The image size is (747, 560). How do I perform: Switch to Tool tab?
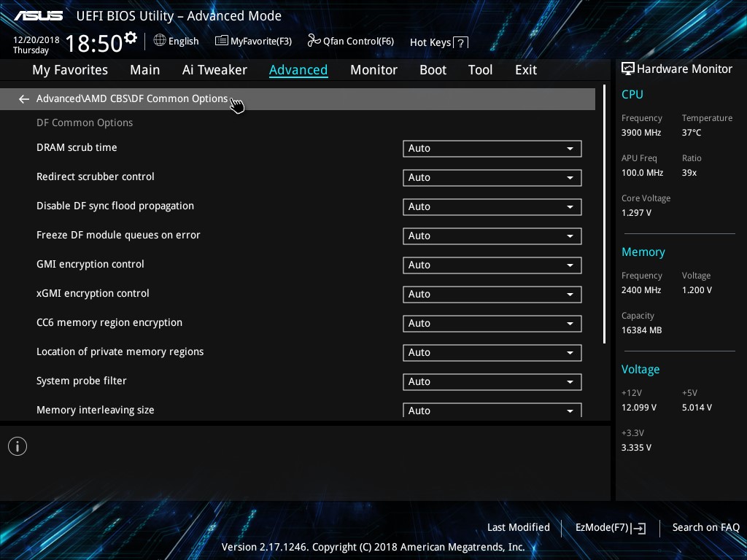pyautogui.click(x=480, y=70)
